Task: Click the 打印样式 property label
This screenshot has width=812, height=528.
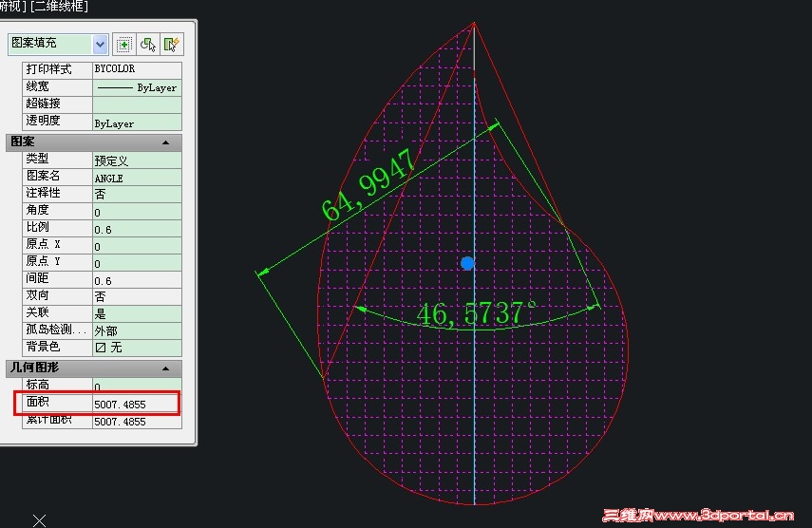Action: (x=48, y=68)
